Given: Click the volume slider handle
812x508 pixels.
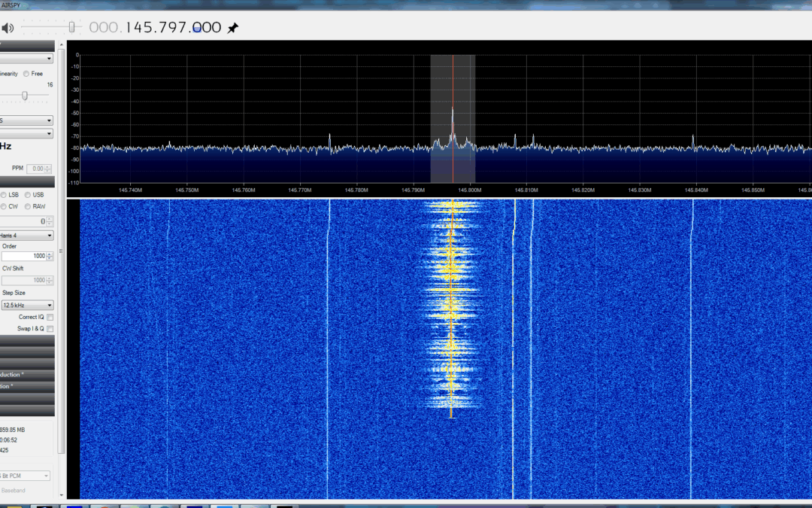Looking at the screenshot, I should pos(72,27).
